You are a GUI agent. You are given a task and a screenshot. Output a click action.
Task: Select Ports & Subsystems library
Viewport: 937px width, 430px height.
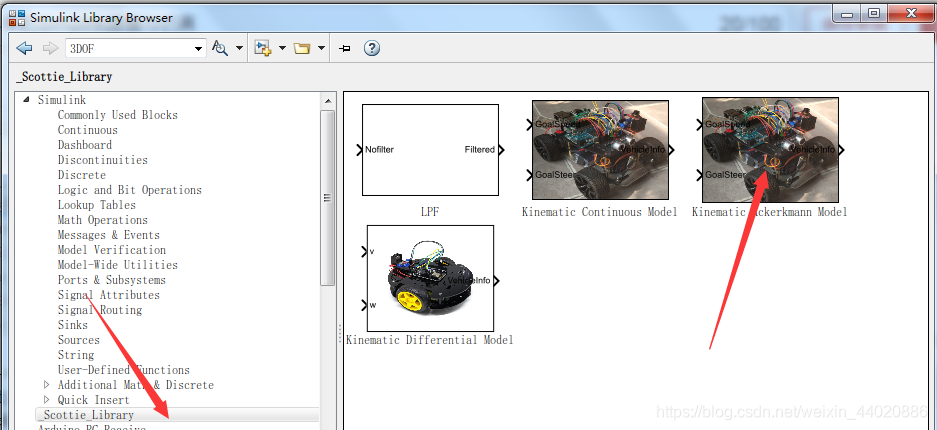[112, 280]
